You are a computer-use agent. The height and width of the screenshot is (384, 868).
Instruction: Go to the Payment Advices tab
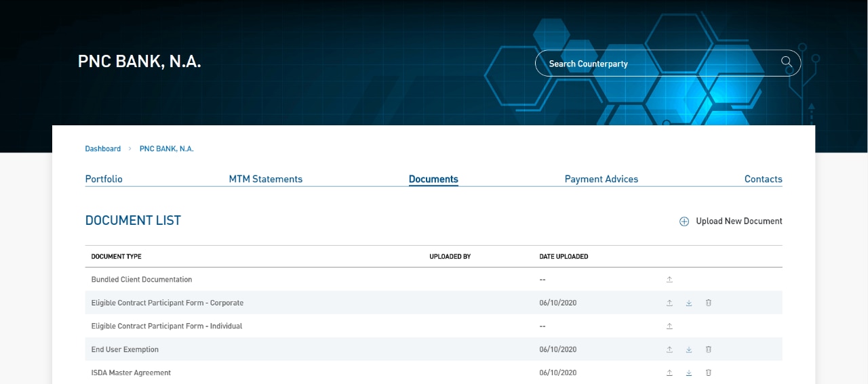601,179
